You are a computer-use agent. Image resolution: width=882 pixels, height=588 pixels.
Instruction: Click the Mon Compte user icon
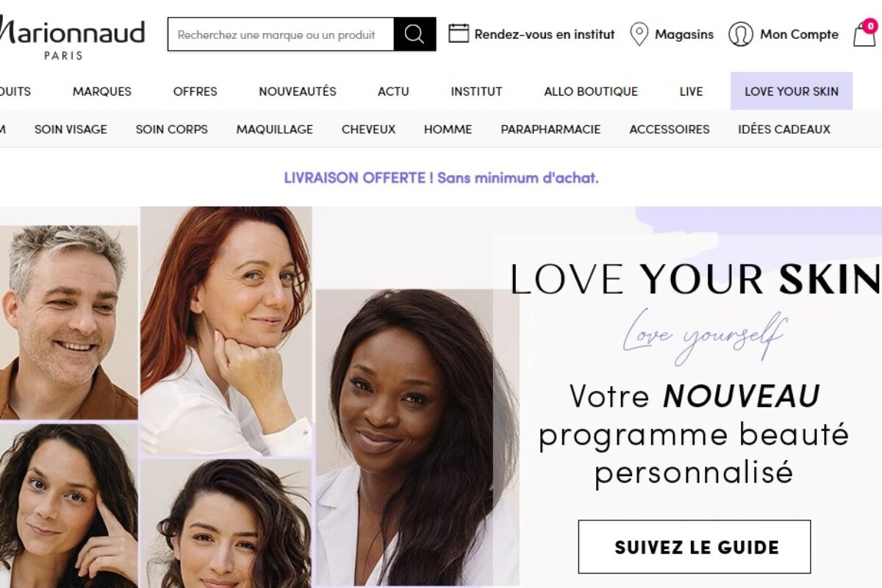point(740,35)
